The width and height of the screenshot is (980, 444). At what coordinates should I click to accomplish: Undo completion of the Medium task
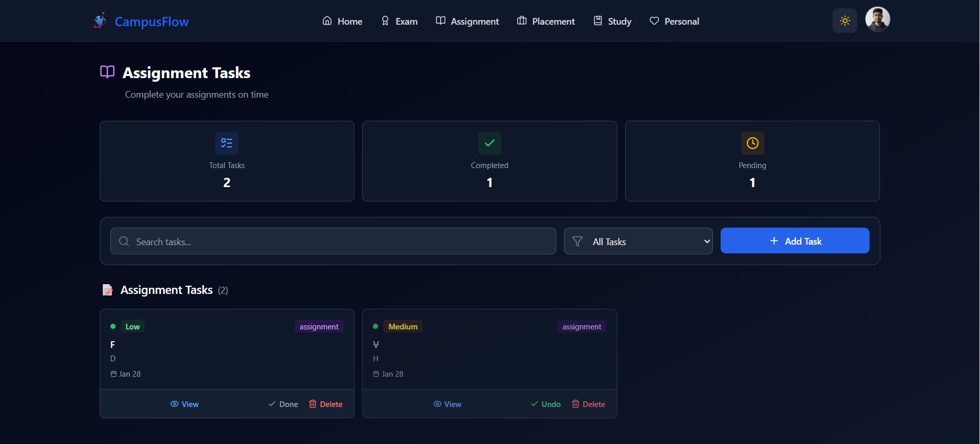click(545, 404)
